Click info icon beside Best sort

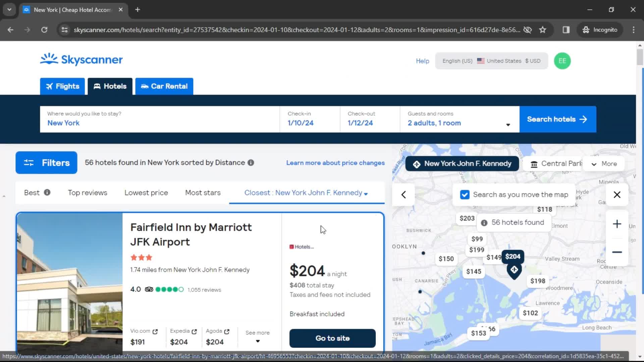click(x=47, y=193)
